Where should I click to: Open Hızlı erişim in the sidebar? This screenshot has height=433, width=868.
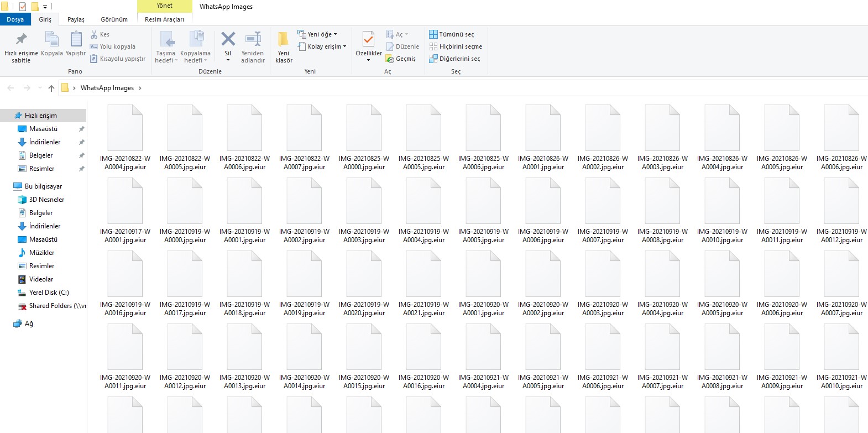[x=43, y=116]
